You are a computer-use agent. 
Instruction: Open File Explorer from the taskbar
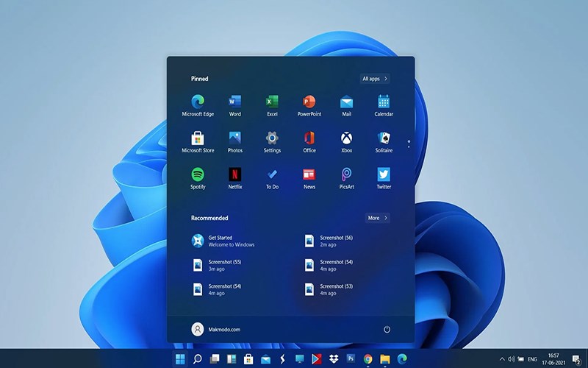[384, 359]
